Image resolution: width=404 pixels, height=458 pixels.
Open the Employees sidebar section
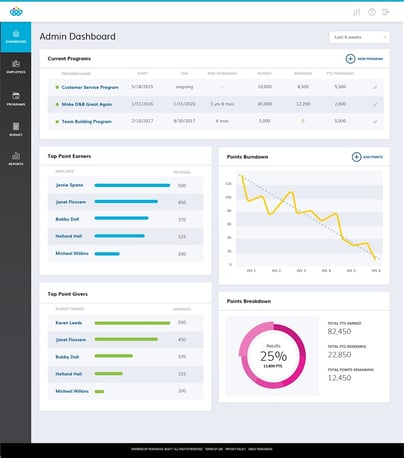pyautogui.click(x=16, y=67)
